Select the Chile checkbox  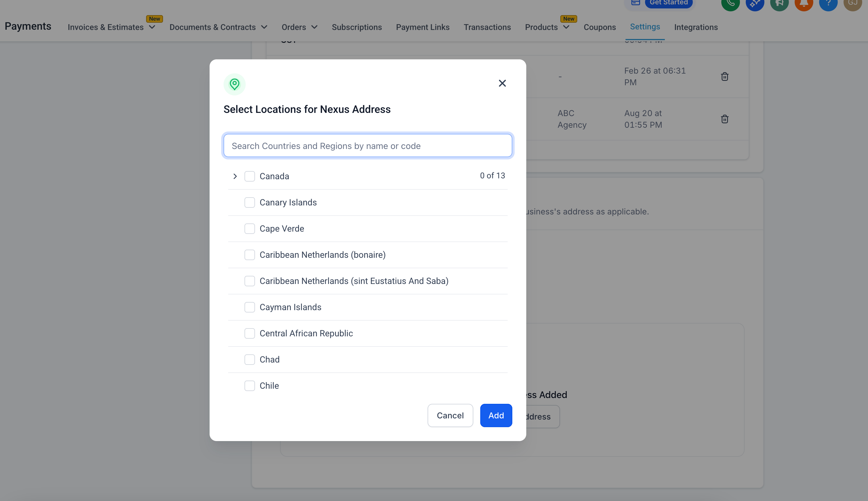click(249, 385)
